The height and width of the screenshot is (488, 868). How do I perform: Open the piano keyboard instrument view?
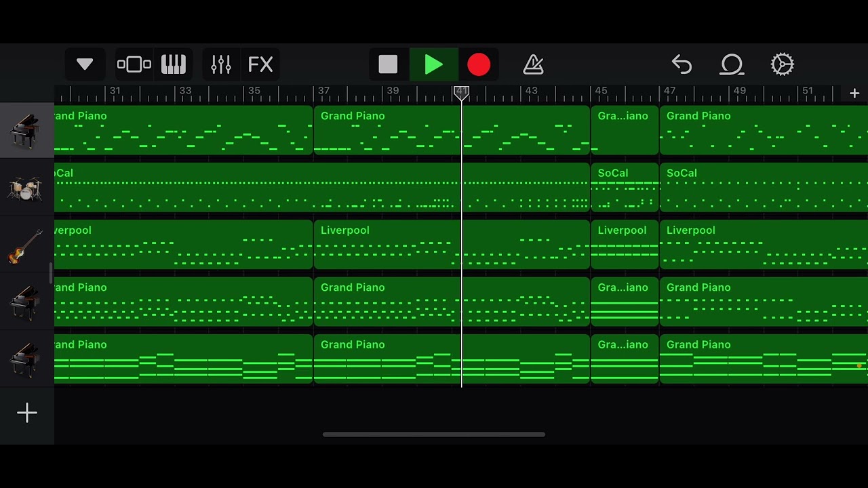(174, 64)
